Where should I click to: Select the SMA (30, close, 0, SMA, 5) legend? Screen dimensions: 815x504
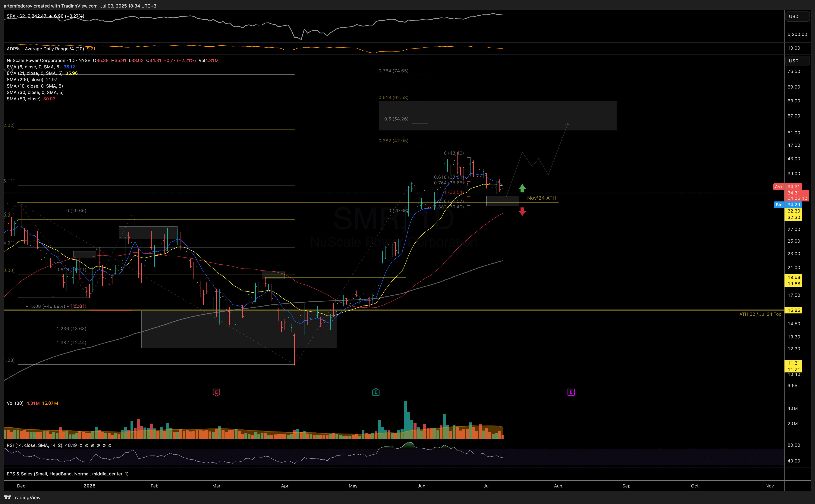coord(35,92)
